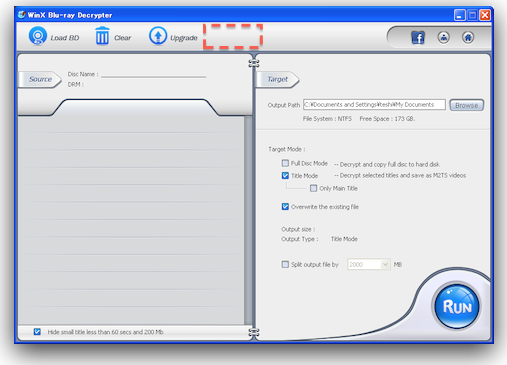
Task: Click 'Decrypt and copy full disc to hard disk' text
Action: pos(389,164)
